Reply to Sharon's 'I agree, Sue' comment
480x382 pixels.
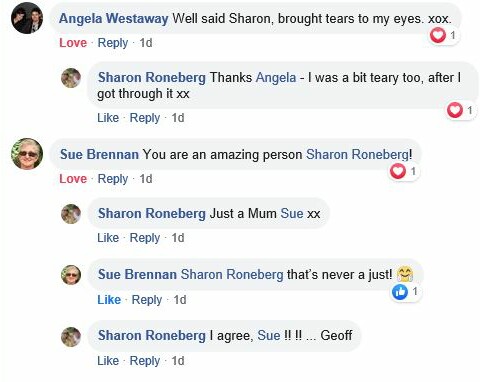click(145, 361)
